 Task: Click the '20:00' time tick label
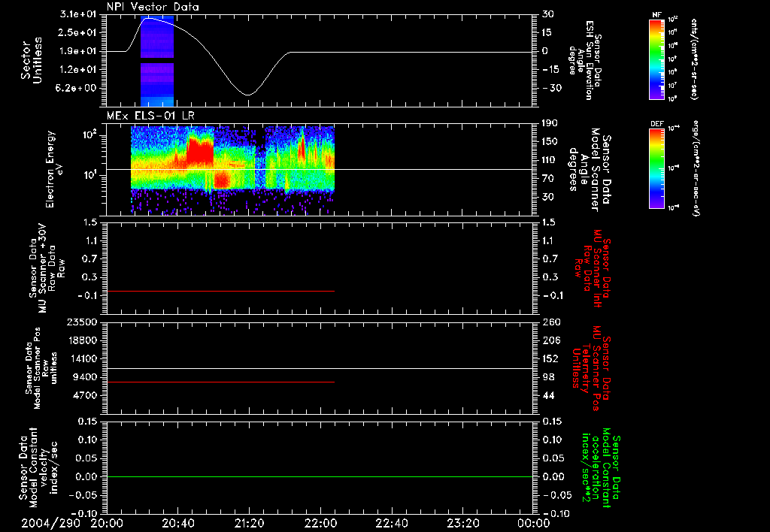(107, 524)
